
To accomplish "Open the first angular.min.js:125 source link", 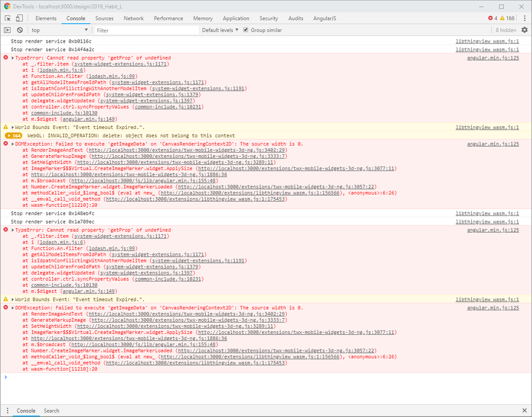I will click(493, 58).
